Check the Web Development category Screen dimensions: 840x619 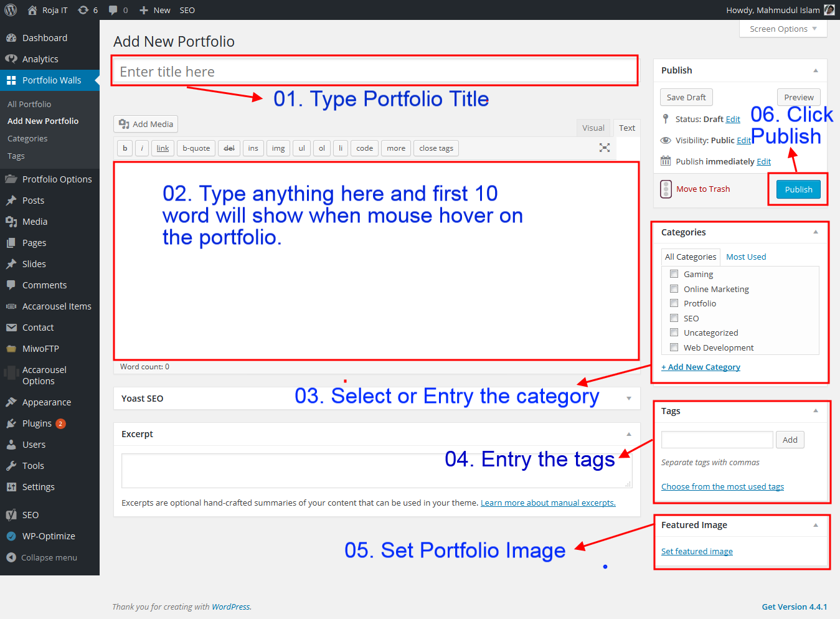pos(674,347)
